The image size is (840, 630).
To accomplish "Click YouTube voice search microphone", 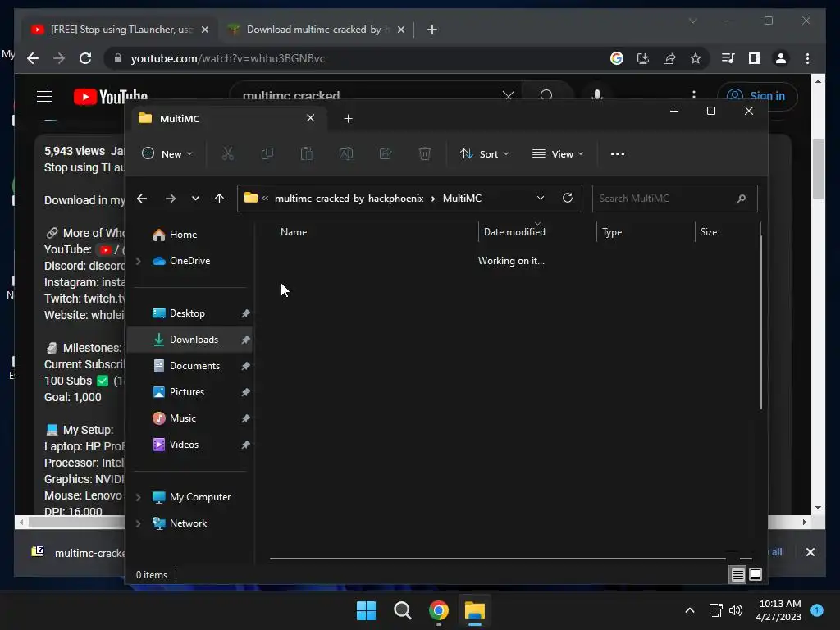I will click(597, 95).
